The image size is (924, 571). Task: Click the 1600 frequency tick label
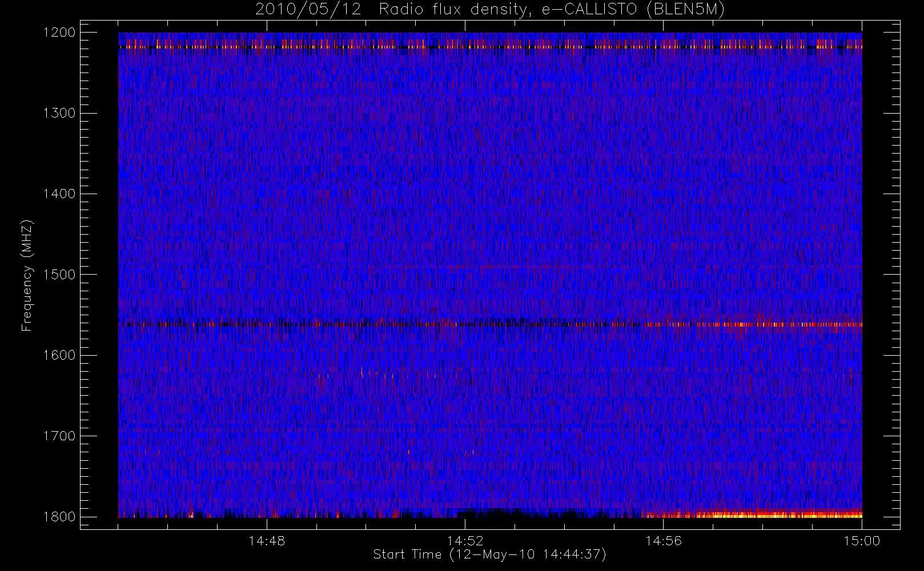click(60, 355)
